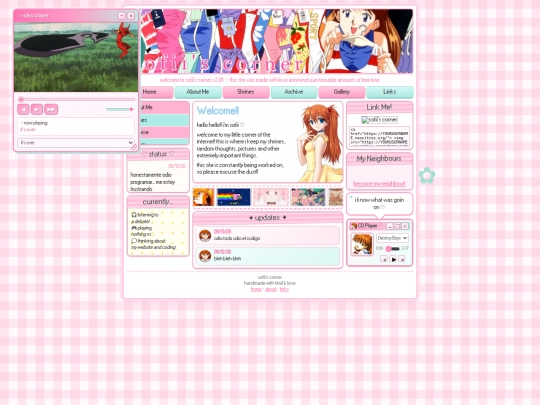Click the links link in footer
Image resolution: width=540 pixels, height=405 pixels.
pyautogui.click(x=284, y=289)
